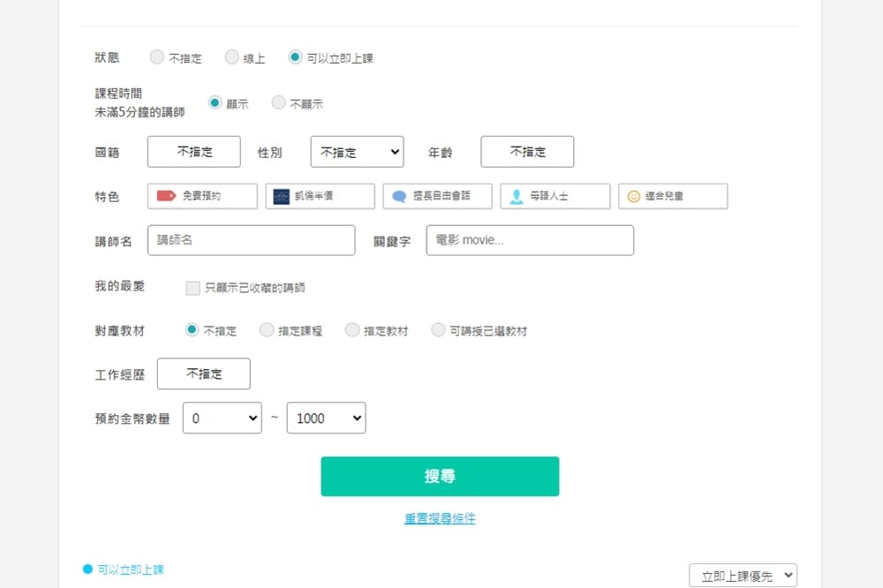The width and height of the screenshot is (883, 588).
Task: Select the 適合兒童 smiley face tag
Action: tap(673, 196)
